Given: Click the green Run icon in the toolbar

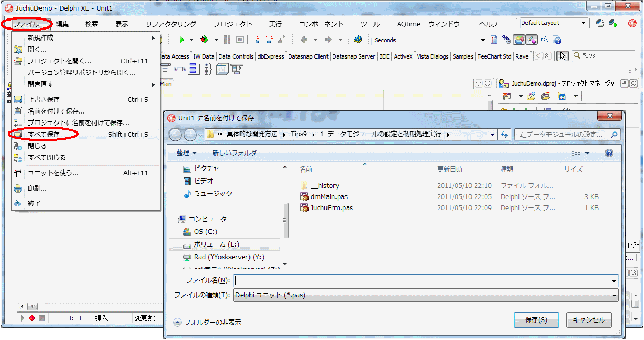Looking at the screenshot, I should pyautogui.click(x=180, y=40).
